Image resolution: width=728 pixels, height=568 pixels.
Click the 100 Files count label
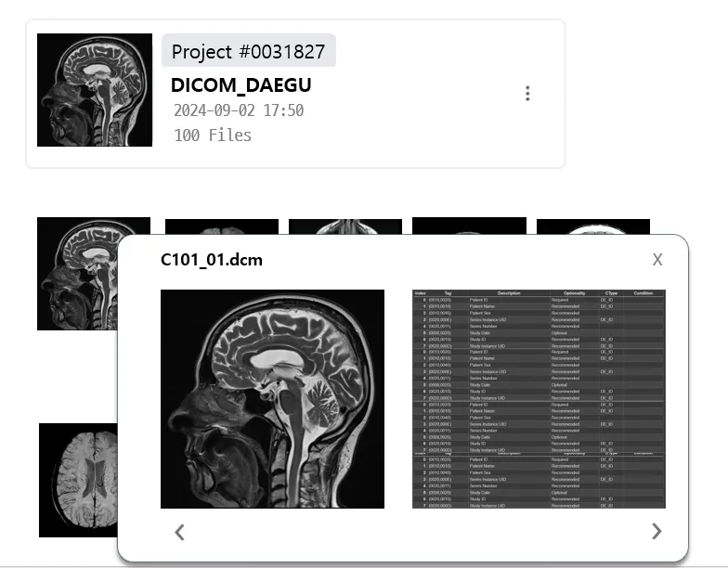pyautogui.click(x=213, y=136)
